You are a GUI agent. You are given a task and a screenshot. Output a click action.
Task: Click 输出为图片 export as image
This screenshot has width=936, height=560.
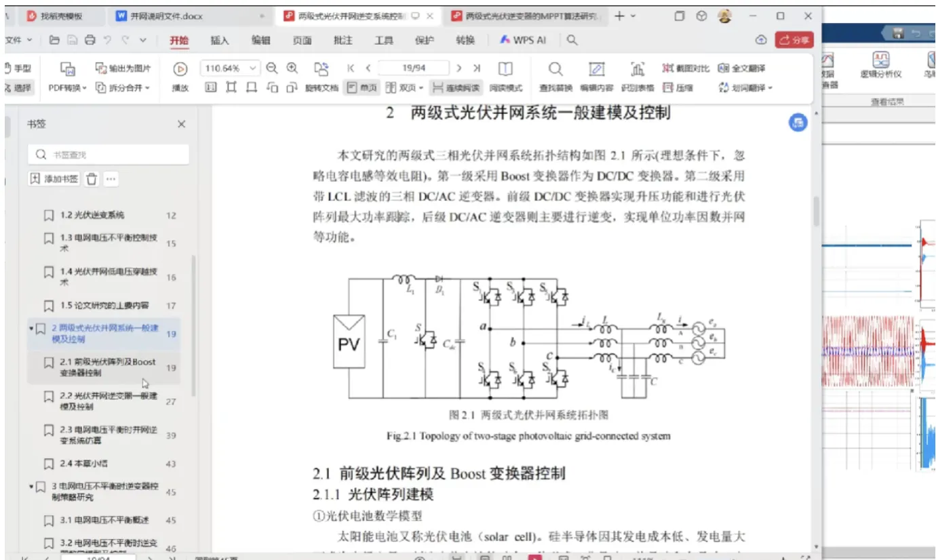(x=123, y=68)
